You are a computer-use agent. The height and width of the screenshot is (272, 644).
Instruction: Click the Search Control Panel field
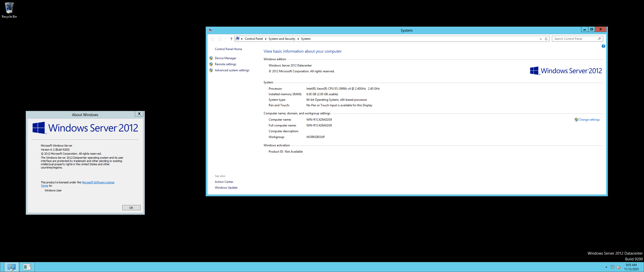575,39
